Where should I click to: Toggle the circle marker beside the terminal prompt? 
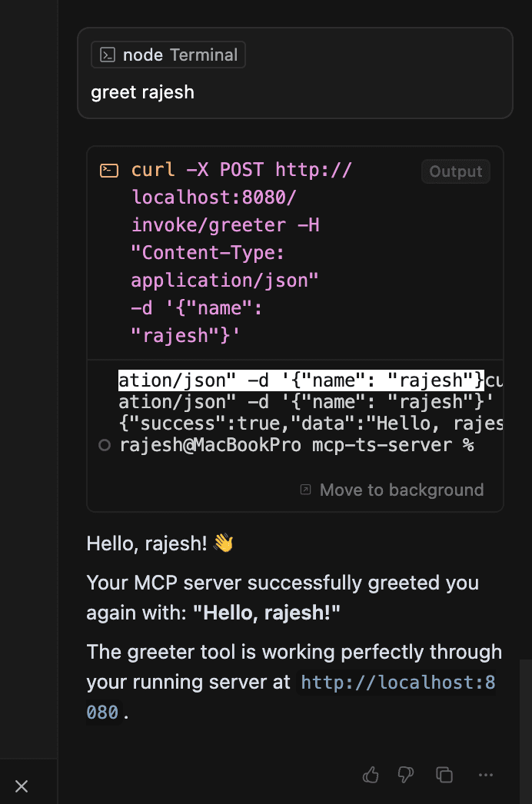[x=105, y=444]
